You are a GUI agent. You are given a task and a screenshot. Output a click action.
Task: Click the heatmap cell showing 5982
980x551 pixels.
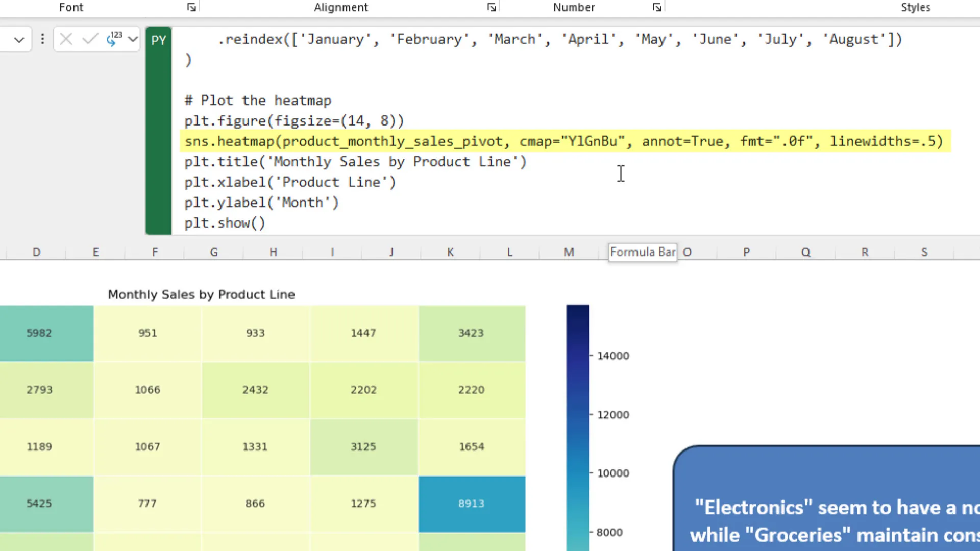coord(39,333)
